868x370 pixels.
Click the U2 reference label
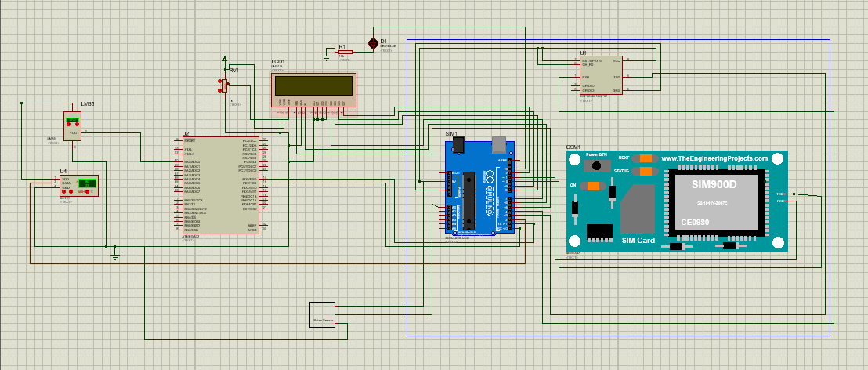[x=186, y=133]
